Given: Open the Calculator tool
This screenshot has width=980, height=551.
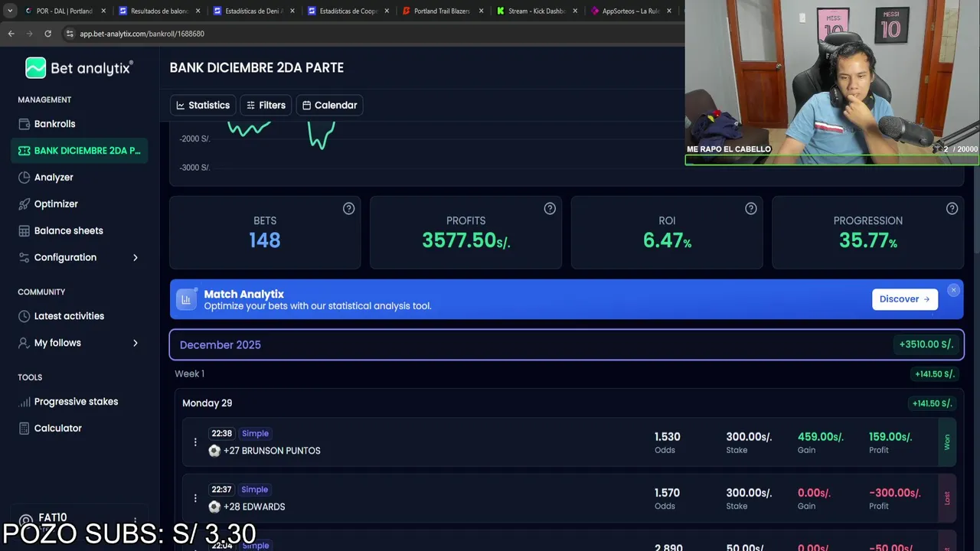Looking at the screenshot, I should click(57, 429).
